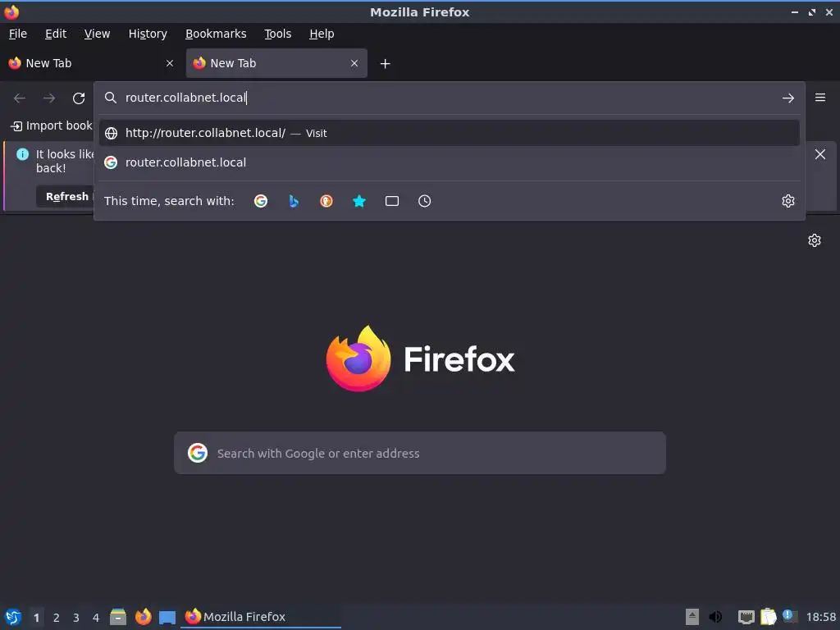Open the volume control in tray
The height and width of the screenshot is (630, 840).
coord(715,617)
